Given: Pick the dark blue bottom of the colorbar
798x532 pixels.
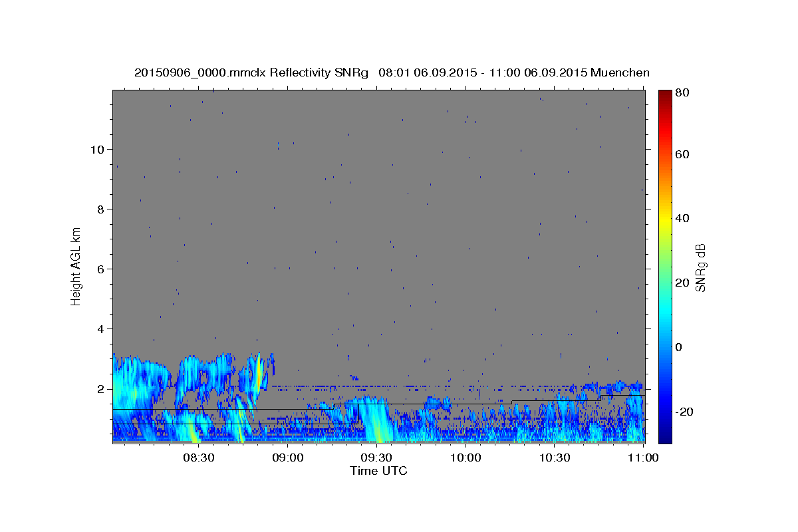Looking at the screenshot, I should coord(665,438).
